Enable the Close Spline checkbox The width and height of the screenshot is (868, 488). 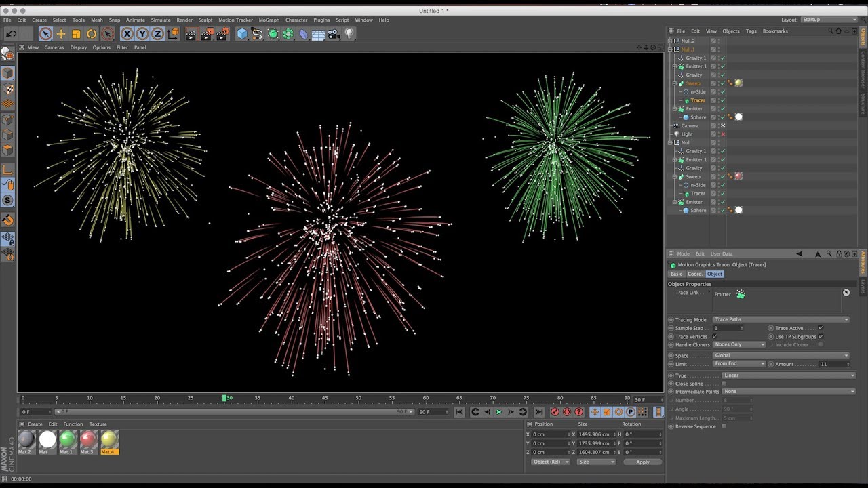click(724, 384)
